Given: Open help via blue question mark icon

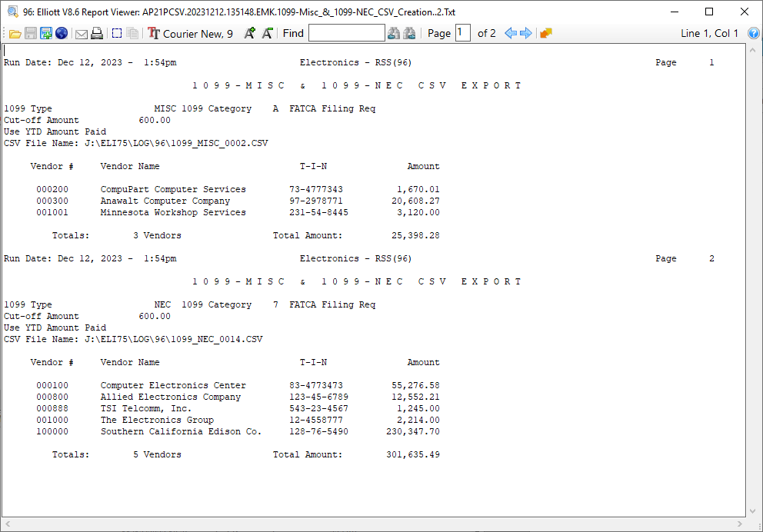Looking at the screenshot, I should 753,33.
